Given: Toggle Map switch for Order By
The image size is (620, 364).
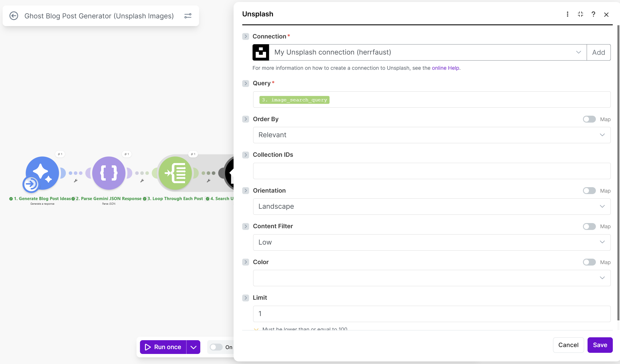Looking at the screenshot, I should (589, 119).
